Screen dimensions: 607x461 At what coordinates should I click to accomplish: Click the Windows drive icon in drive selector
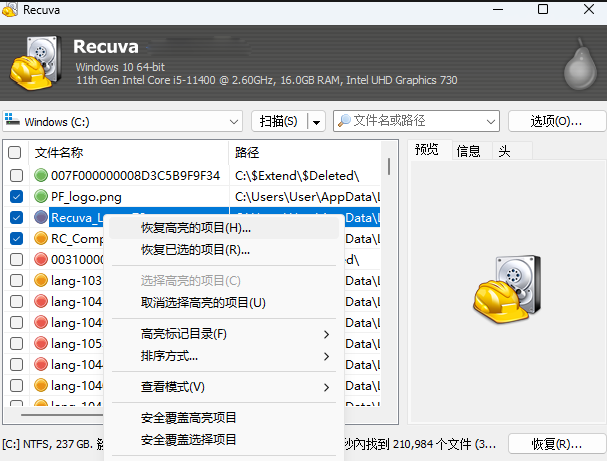[x=12, y=120]
